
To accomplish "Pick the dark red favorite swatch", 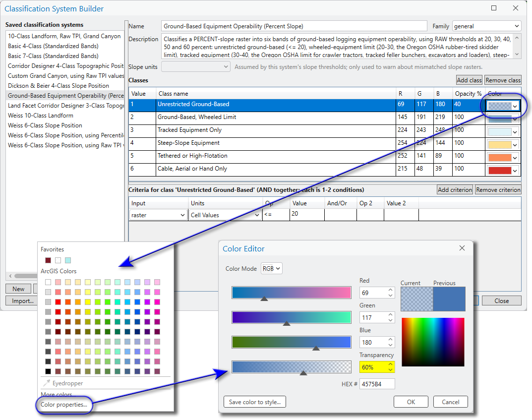I will pyautogui.click(x=48, y=260).
